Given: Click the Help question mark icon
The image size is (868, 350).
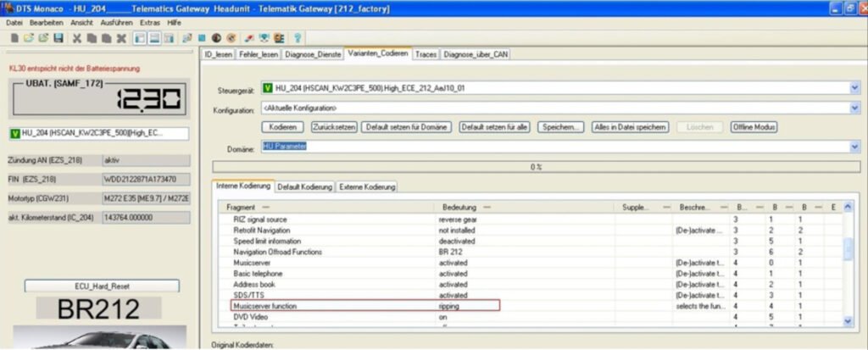Looking at the screenshot, I should pyautogui.click(x=298, y=38).
